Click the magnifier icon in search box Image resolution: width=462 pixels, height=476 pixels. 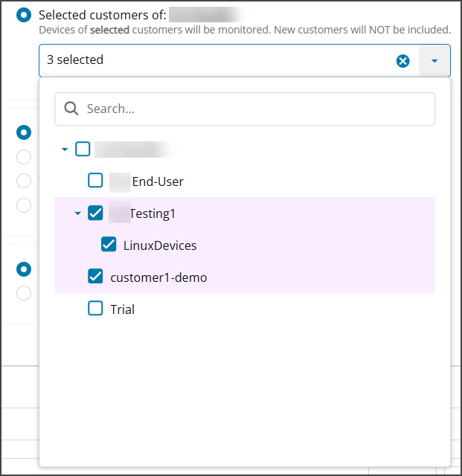[x=71, y=109]
